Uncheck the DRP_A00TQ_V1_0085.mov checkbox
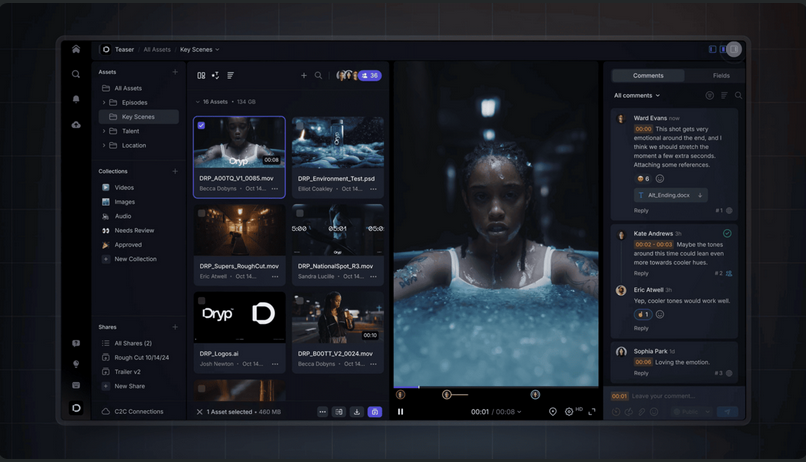This screenshot has height=462, width=806. [x=201, y=126]
